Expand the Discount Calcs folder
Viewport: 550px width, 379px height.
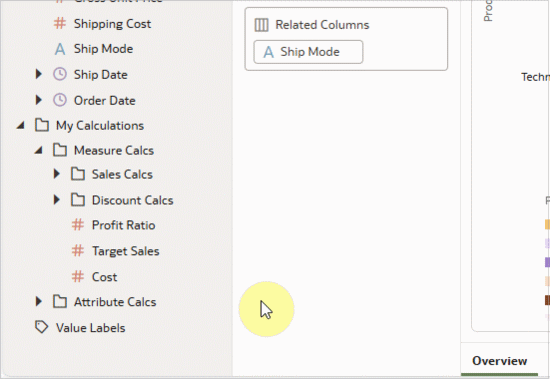56,200
